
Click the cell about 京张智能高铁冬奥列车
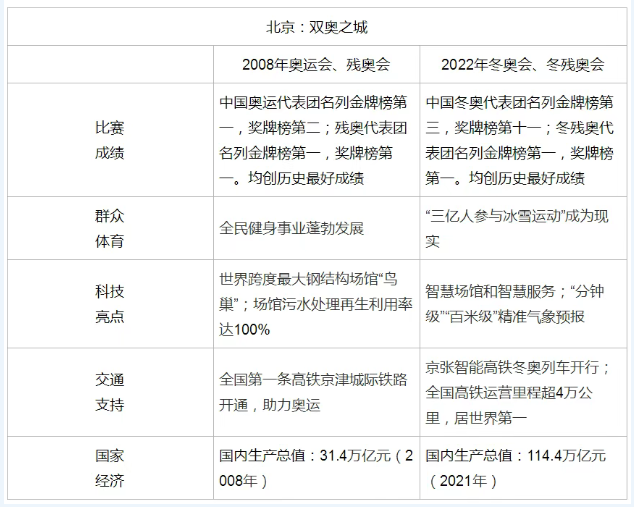pyautogui.click(x=523, y=392)
